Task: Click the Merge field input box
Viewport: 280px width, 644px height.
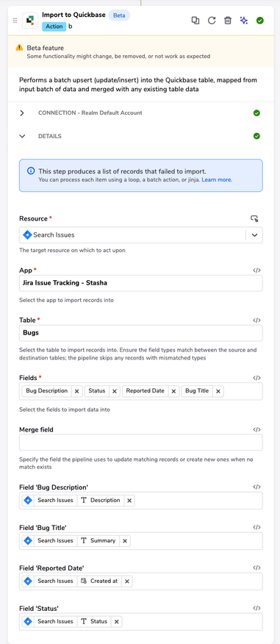Action: [141, 443]
